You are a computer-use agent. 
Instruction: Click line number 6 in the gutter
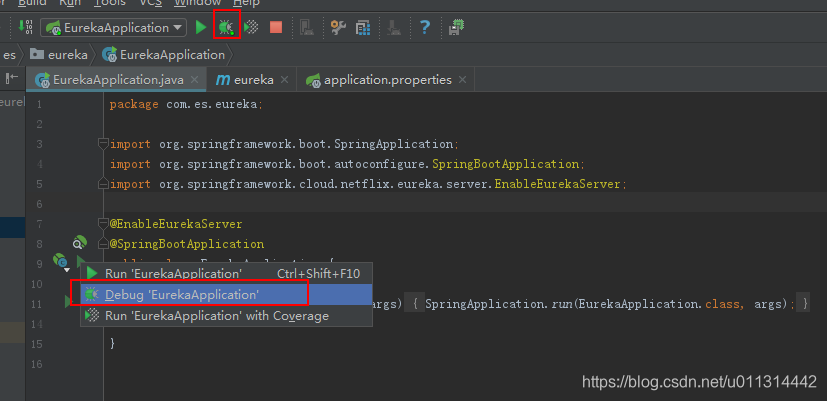[39, 204]
